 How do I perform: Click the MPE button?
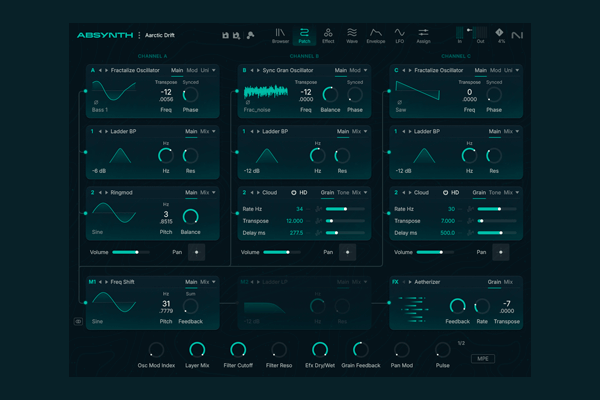click(483, 358)
